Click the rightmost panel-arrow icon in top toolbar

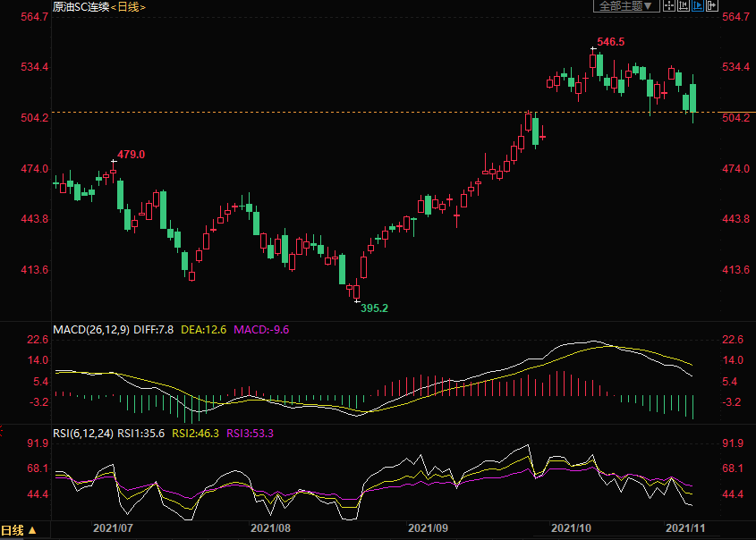click(713, 6)
